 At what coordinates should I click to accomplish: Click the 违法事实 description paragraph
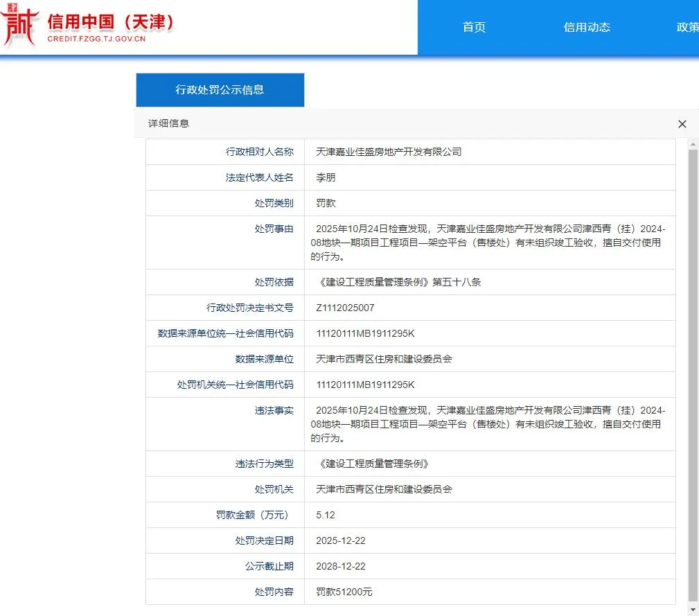488,424
